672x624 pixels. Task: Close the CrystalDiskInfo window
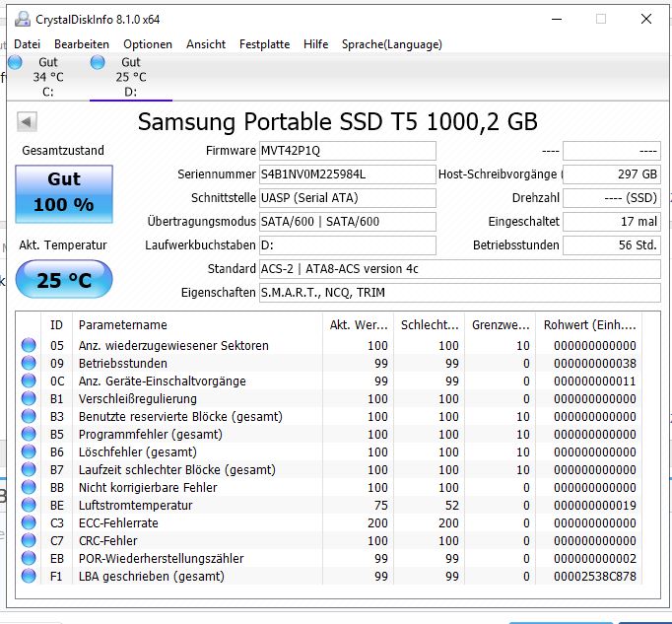645,19
